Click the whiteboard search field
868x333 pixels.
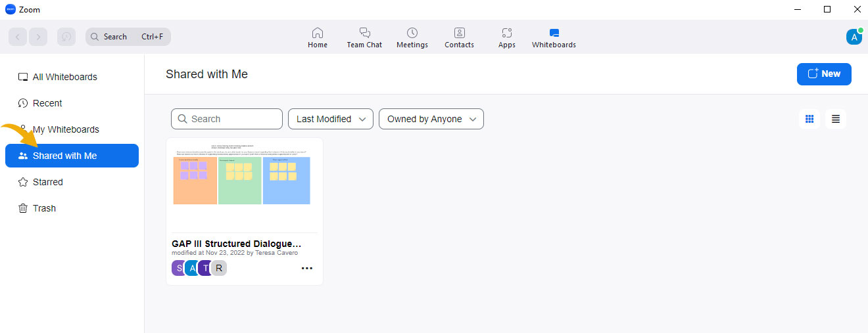[227, 119]
